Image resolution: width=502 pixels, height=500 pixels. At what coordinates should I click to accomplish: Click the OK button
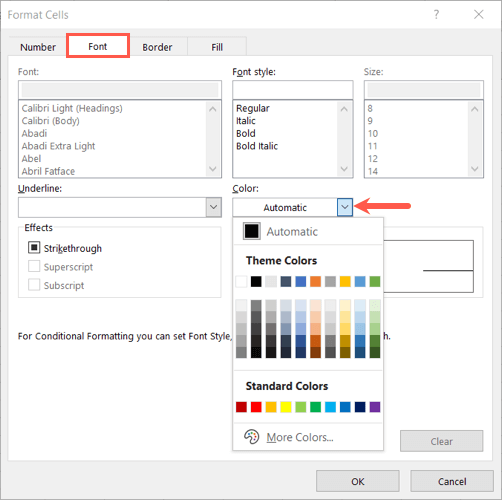click(358, 481)
